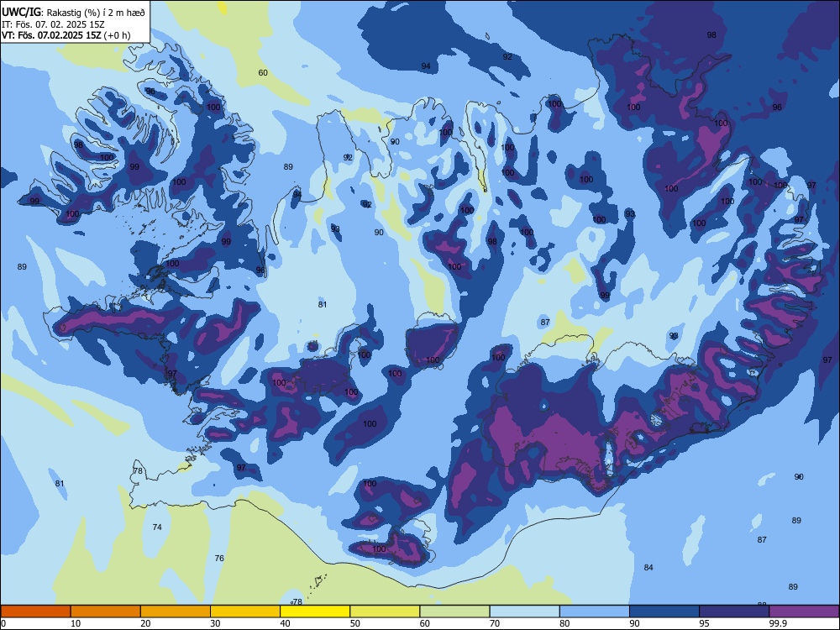Click the '10' legend scale label
The image size is (840, 630).
[x=76, y=623]
